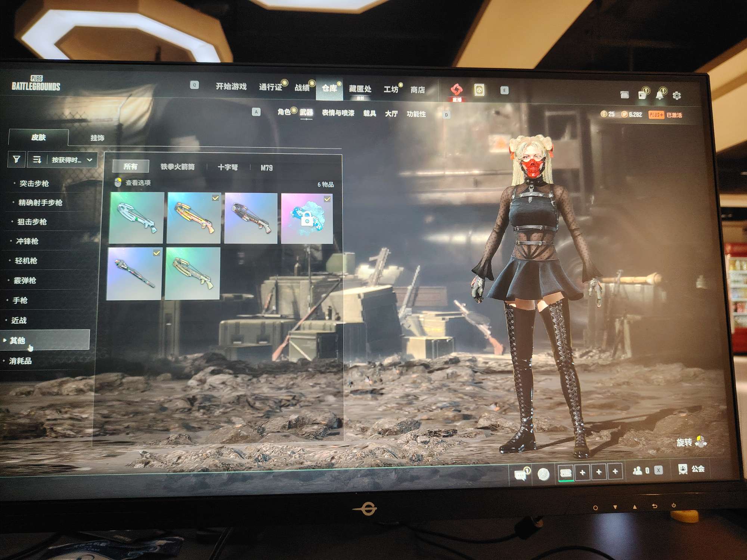
Task: Open the yellow crate box icon
Action: click(479, 90)
